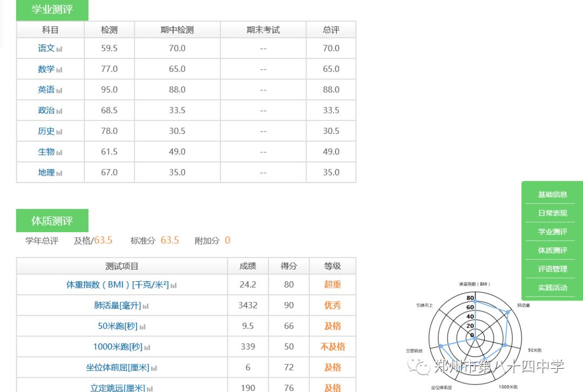Screen dimensions: 583x392
Task: Click the chart icon beside 生物
Action: (x=59, y=153)
